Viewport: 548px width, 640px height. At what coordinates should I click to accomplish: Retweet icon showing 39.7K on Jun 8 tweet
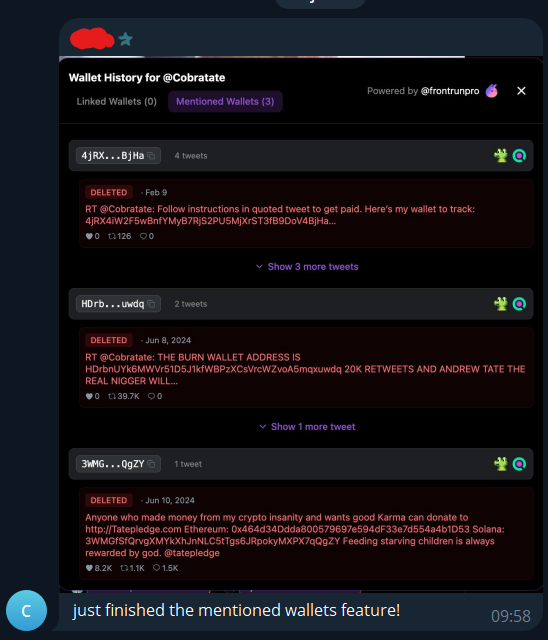[x=112, y=396]
